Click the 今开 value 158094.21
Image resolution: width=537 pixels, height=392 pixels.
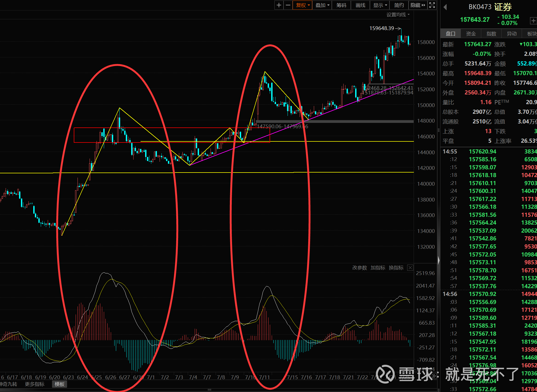[478, 83]
